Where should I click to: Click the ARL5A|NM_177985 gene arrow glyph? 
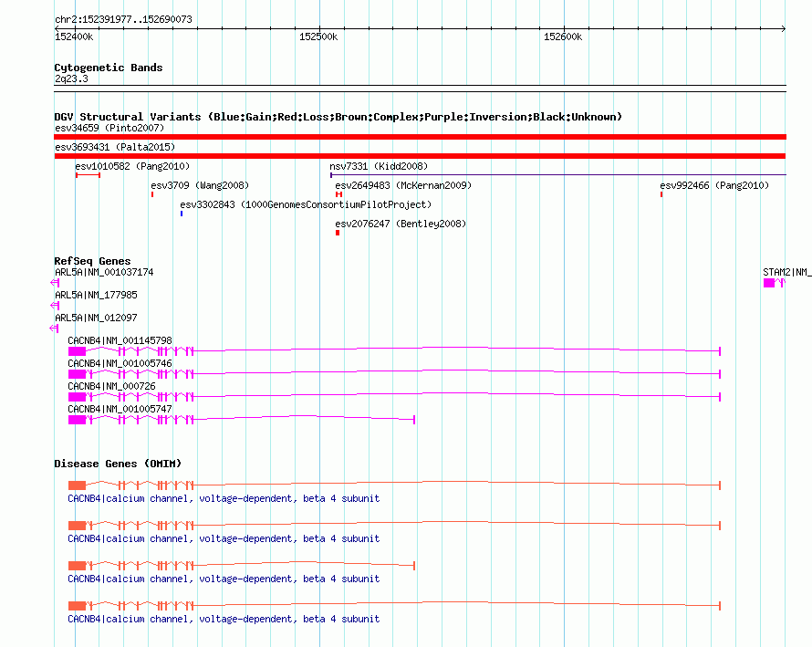(x=55, y=306)
